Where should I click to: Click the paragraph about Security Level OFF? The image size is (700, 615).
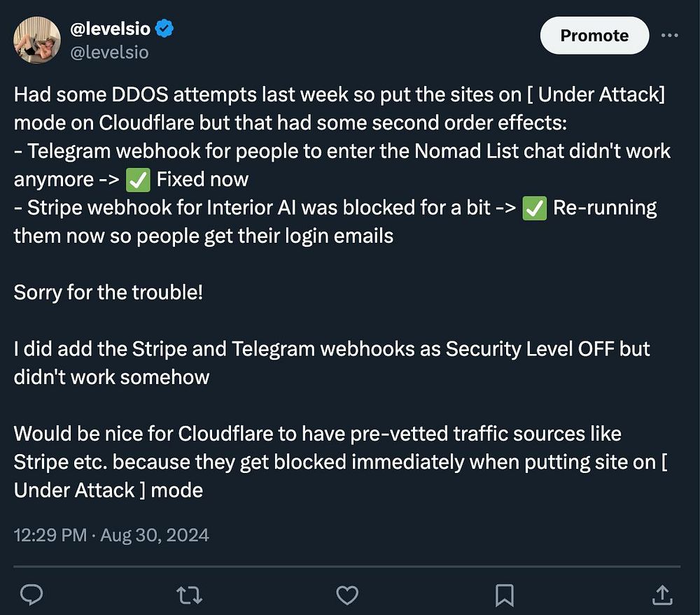[x=332, y=363]
